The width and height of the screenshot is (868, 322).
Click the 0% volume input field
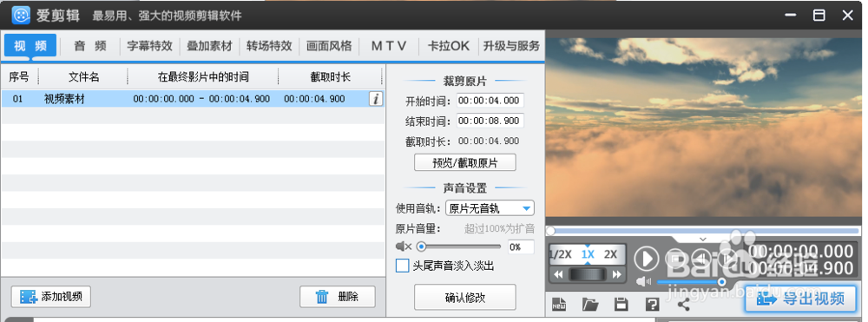(x=521, y=246)
